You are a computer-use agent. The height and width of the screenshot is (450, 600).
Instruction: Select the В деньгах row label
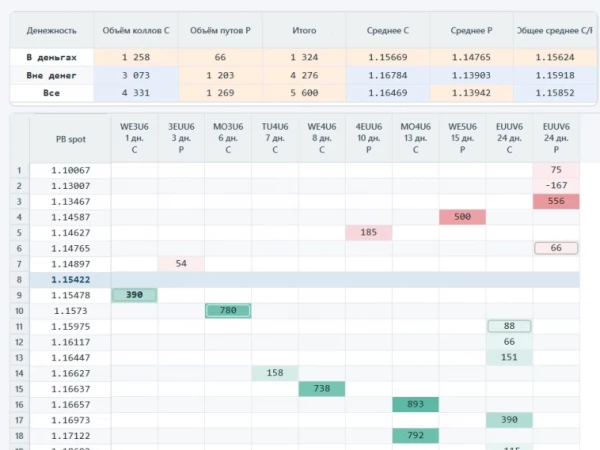click(x=52, y=57)
